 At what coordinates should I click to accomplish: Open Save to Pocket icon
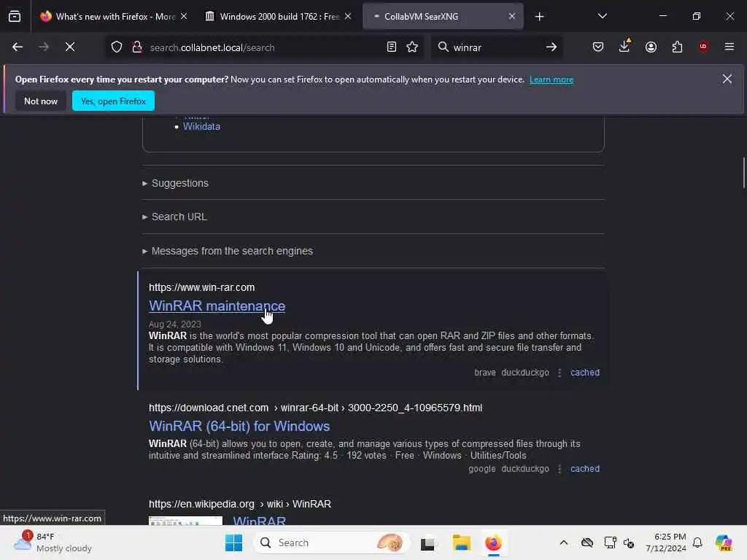(598, 47)
